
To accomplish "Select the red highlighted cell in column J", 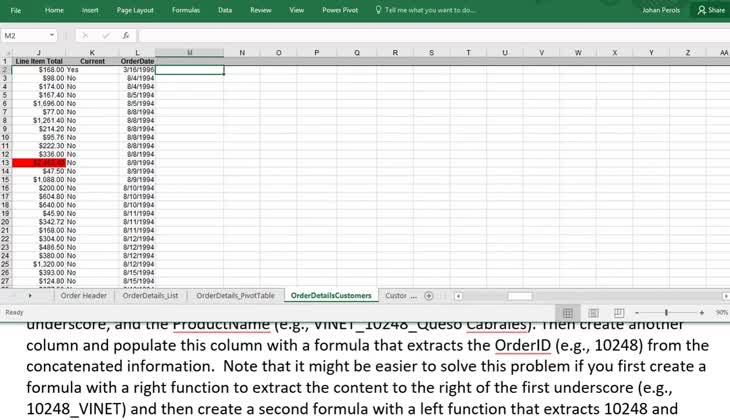I will pyautogui.click(x=40, y=162).
